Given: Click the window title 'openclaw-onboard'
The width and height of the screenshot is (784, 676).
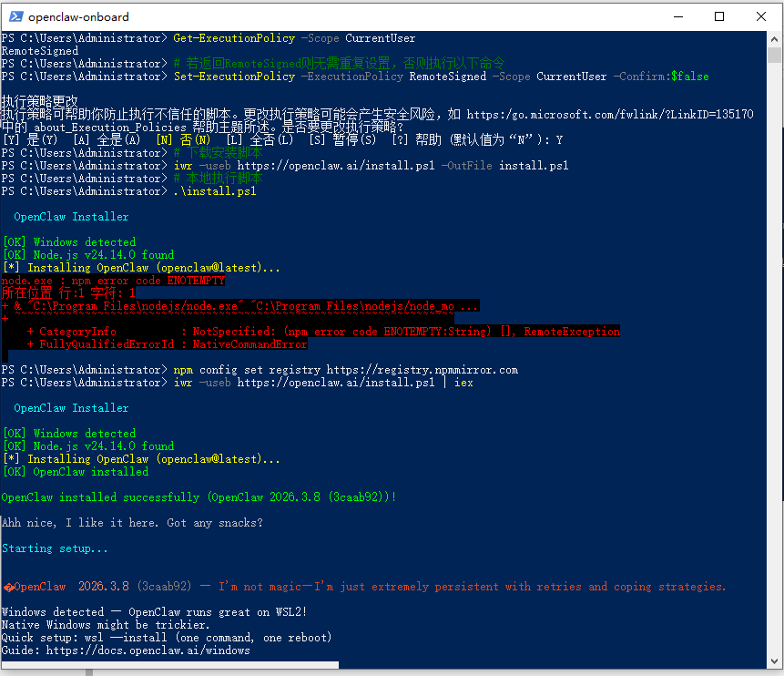Looking at the screenshot, I should tap(78, 17).
